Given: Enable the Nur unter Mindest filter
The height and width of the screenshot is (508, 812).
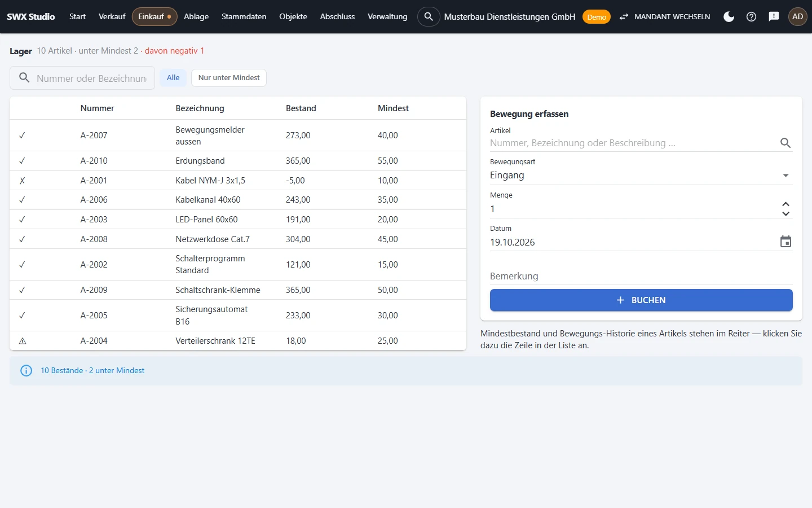Looking at the screenshot, I should (229, 78).
